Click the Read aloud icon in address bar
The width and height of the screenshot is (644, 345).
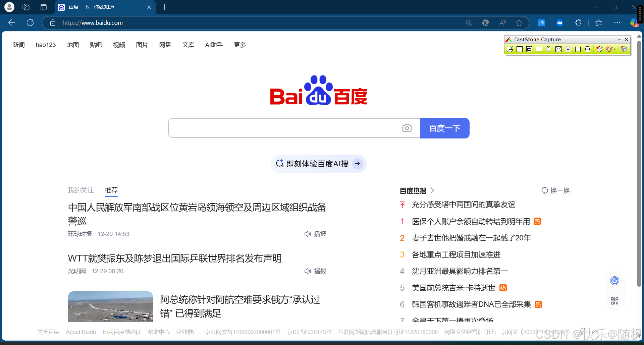pos(502,23)
